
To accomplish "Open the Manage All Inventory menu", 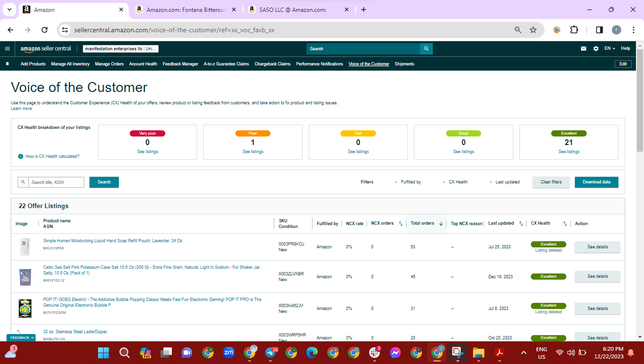I will 70,64.
